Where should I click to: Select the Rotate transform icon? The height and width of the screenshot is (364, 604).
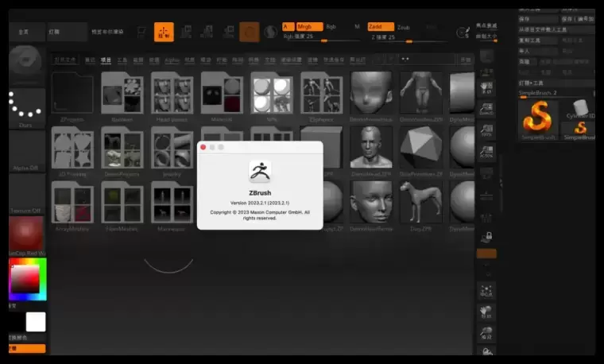pyautogui.click(x=228, y=32)
